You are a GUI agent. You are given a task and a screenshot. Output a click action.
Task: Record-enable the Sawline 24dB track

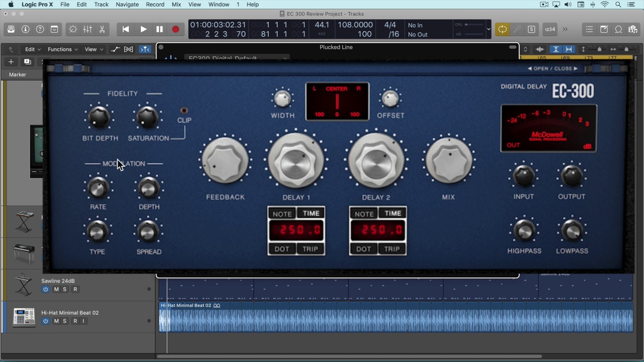(x=75, y=289)
